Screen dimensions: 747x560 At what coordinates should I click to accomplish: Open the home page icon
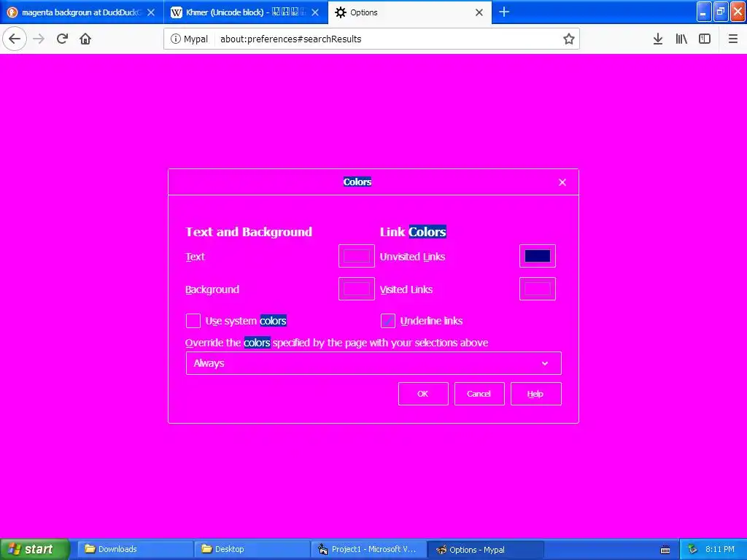click(85, 39)
